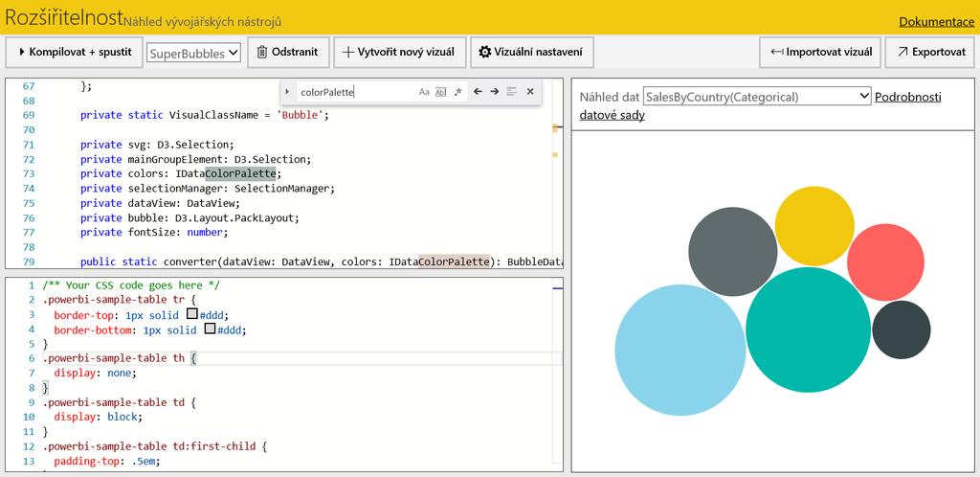Click the #ddd color swatch on border-bottom line
The width and height of the screenshot is (980, 477).
coord(211,329)
